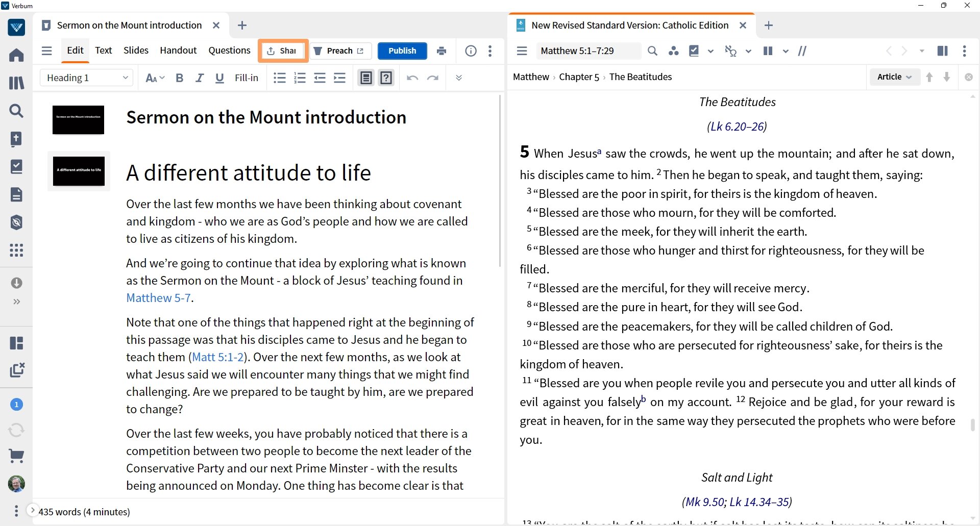Close the New Revised Standard Version tab
Image resolution: width=980 pixels, height=526 pixels.
[743, 25]
